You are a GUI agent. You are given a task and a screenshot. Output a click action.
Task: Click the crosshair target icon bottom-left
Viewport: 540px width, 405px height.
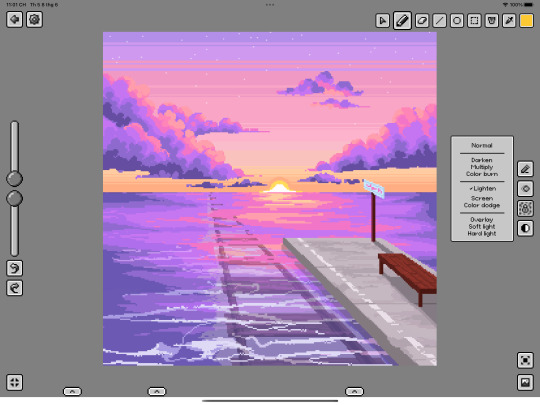pyautogui.click(x=14, y=382)
